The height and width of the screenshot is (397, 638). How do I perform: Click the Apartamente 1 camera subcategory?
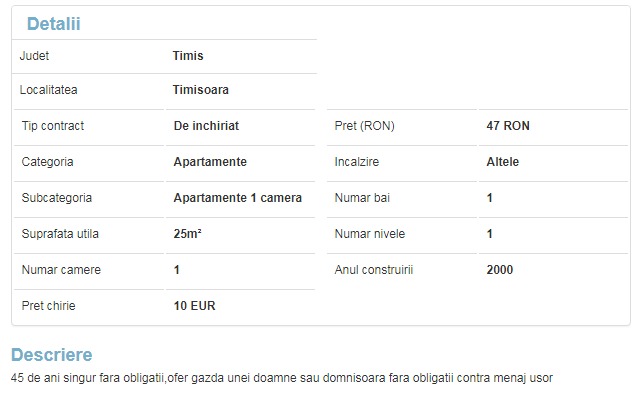(238, 198)
